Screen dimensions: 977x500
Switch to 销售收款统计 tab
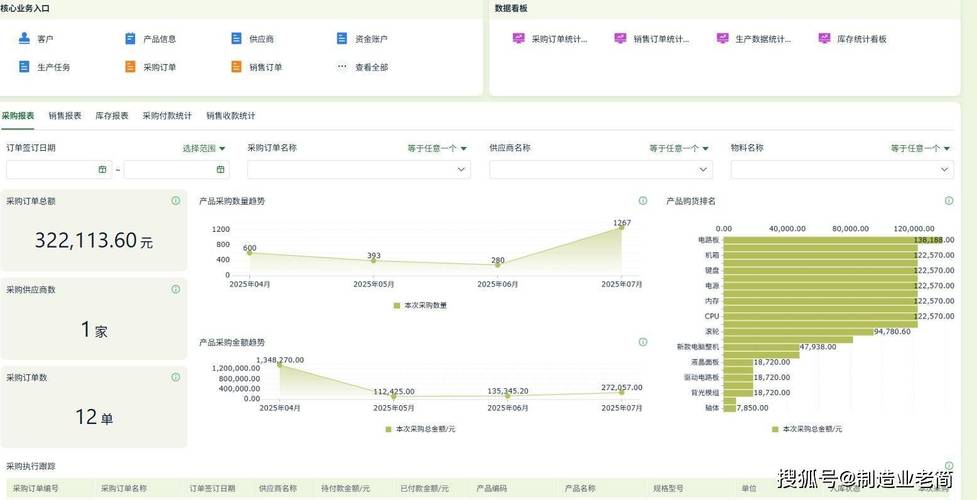[x=231, y=115]
